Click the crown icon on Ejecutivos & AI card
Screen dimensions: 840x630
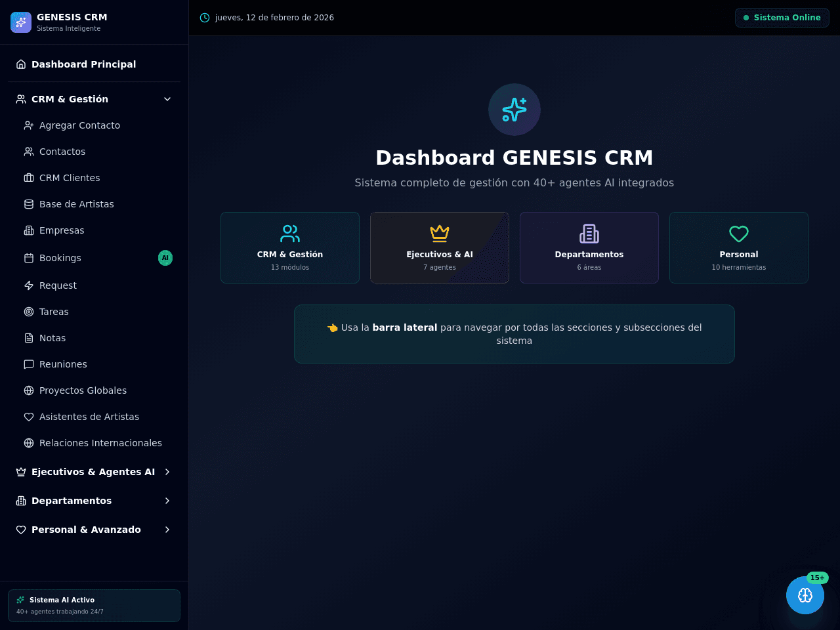pos(440,234)
